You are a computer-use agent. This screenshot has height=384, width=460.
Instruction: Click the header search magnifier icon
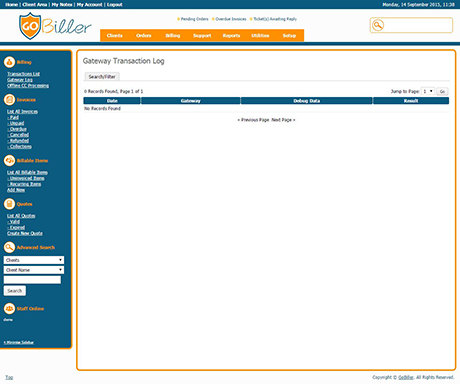pos(378,25)
